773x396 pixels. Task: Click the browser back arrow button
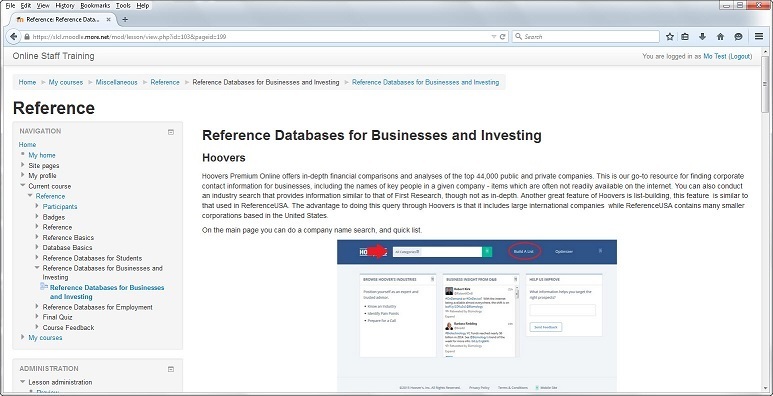tap(13, 36)
